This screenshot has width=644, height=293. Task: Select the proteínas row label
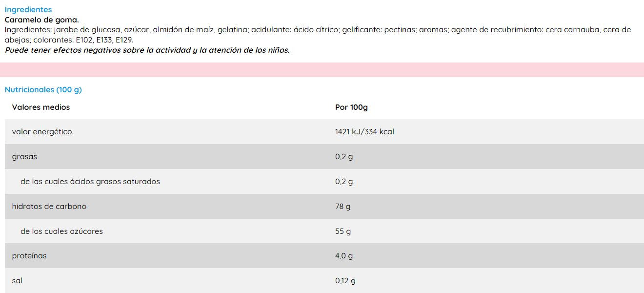click(x=29, y=256)
